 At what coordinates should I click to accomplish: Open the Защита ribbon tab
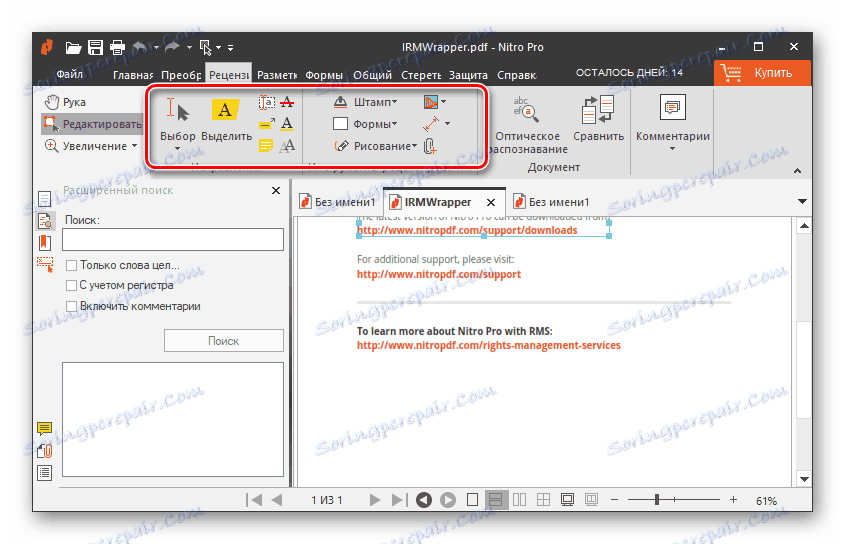(468, 75)
